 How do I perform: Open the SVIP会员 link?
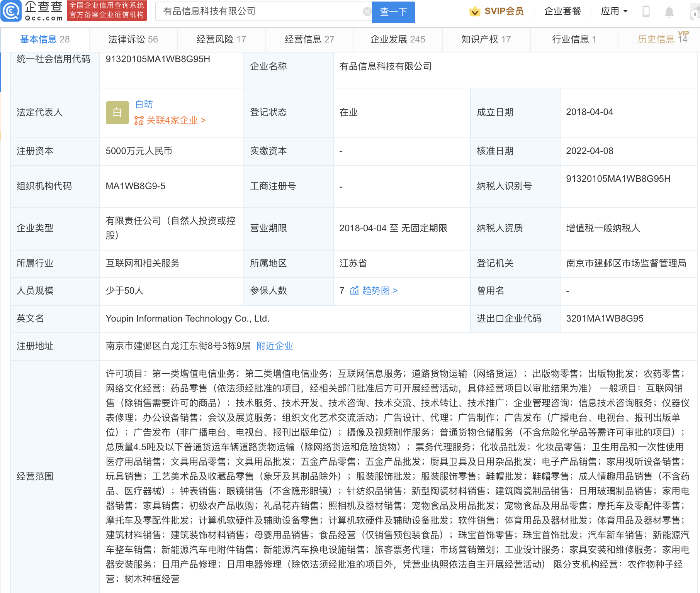coord(504,11)
